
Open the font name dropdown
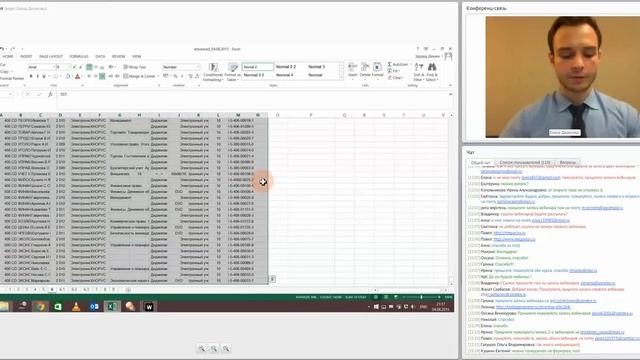point(53,67)
